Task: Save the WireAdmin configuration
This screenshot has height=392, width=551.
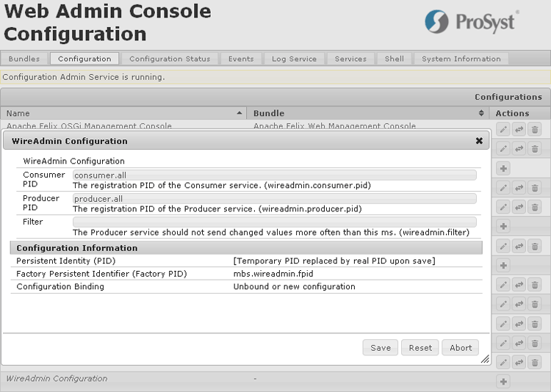Action: (x=381, y=347)
